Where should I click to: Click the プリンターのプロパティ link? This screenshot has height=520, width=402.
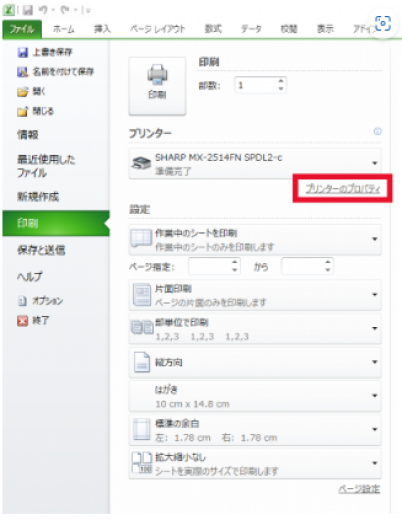[343, 189]
